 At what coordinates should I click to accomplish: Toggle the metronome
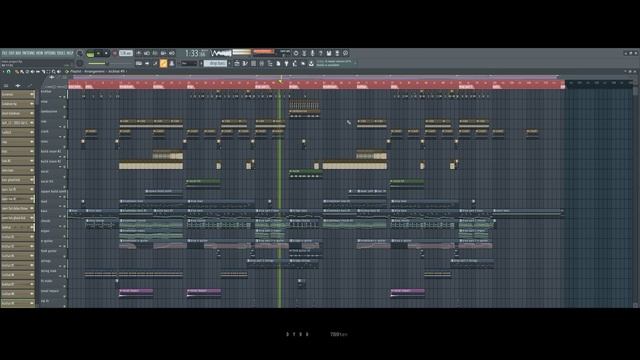139,53
